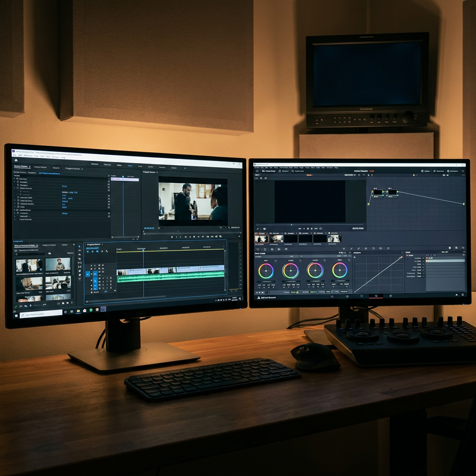Expand the first effect group in Effect Controls

(14, 178)
